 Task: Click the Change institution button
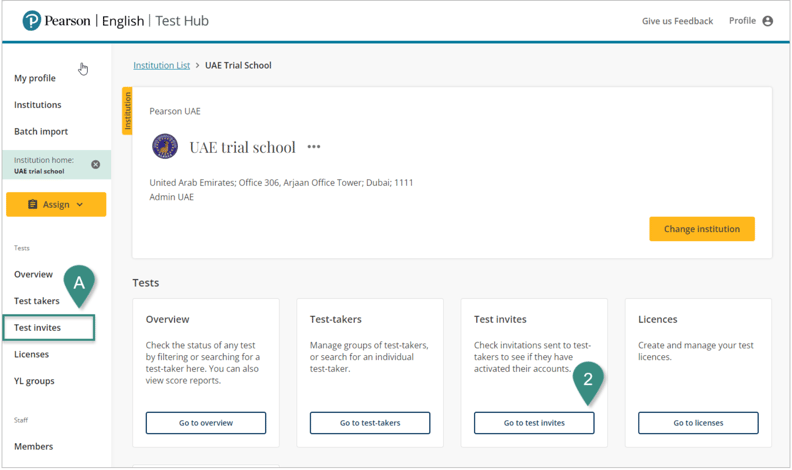click(x=702, y=229)
